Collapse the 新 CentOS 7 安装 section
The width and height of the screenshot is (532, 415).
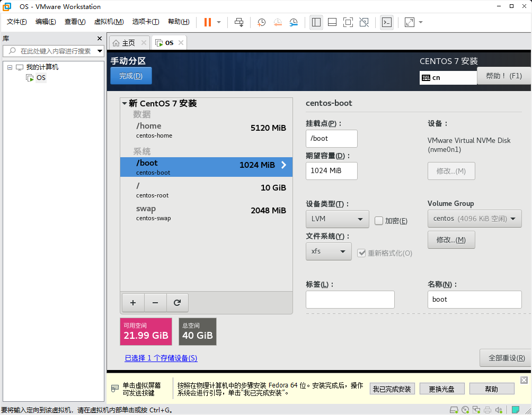point(125,103)
